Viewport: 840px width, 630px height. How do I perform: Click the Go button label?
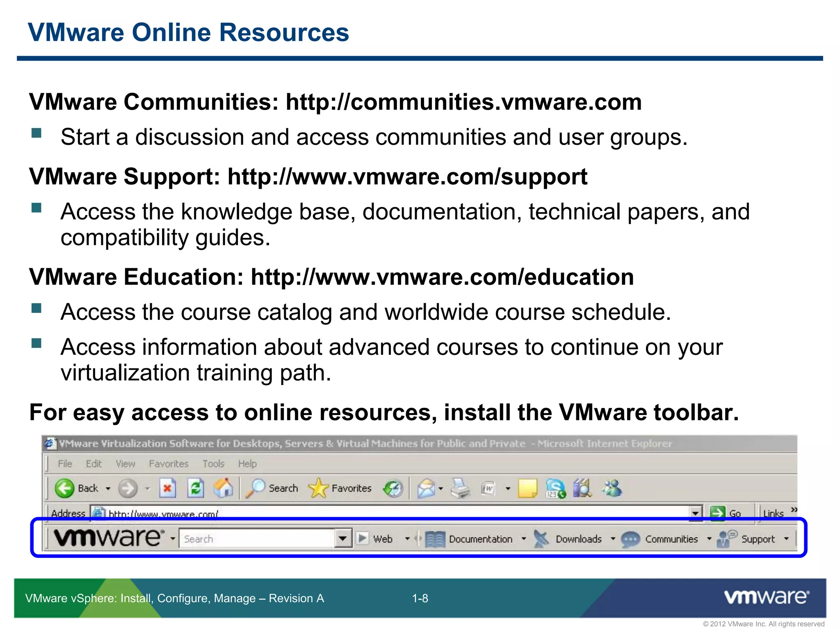735,514
